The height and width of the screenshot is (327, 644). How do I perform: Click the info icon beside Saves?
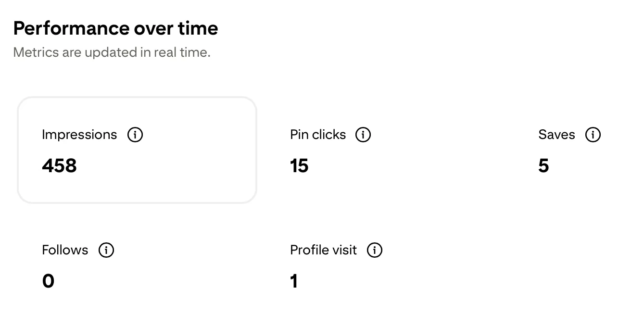pos(593,135)
